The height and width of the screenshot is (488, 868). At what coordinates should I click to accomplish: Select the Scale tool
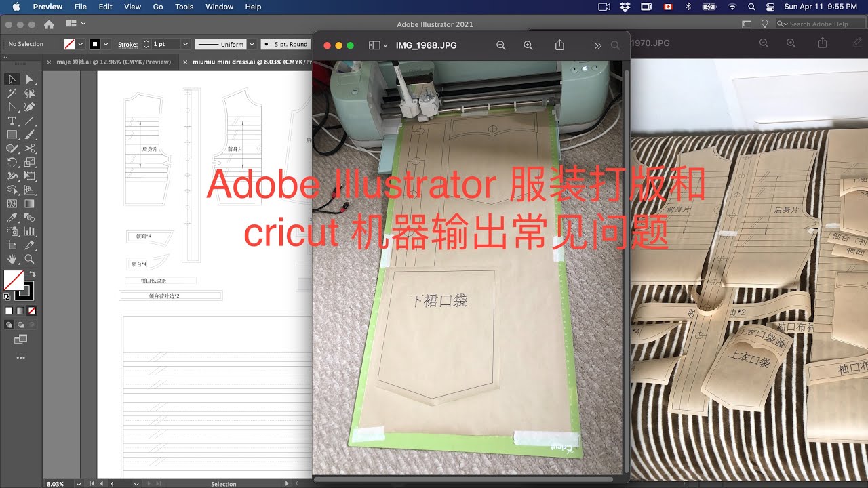[30, 162]
